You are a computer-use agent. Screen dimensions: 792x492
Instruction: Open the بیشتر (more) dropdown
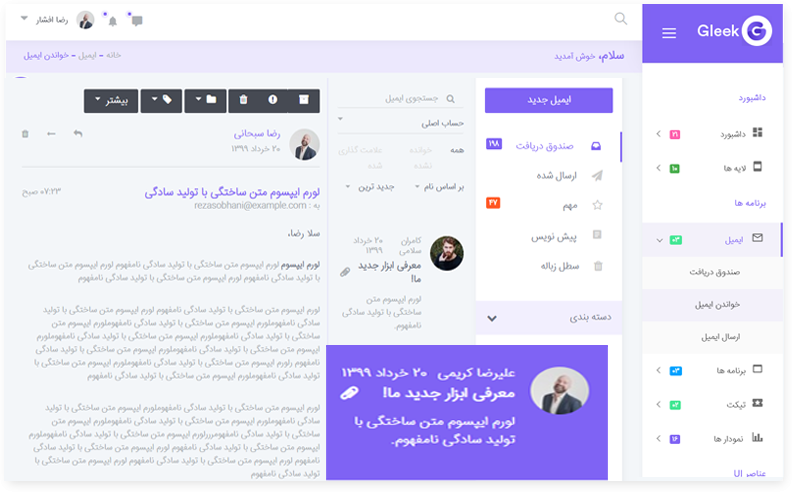tap(109, 100)
